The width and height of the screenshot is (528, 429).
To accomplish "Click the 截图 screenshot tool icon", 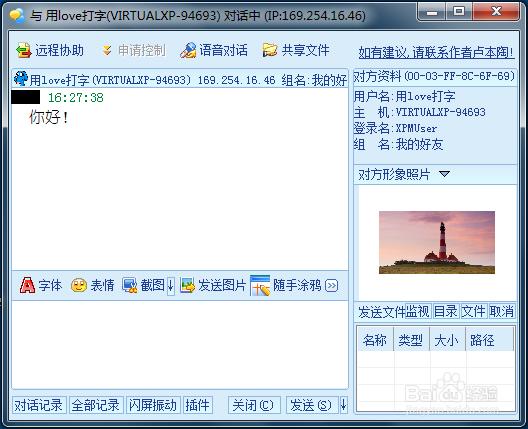I will tap(130, 285).
